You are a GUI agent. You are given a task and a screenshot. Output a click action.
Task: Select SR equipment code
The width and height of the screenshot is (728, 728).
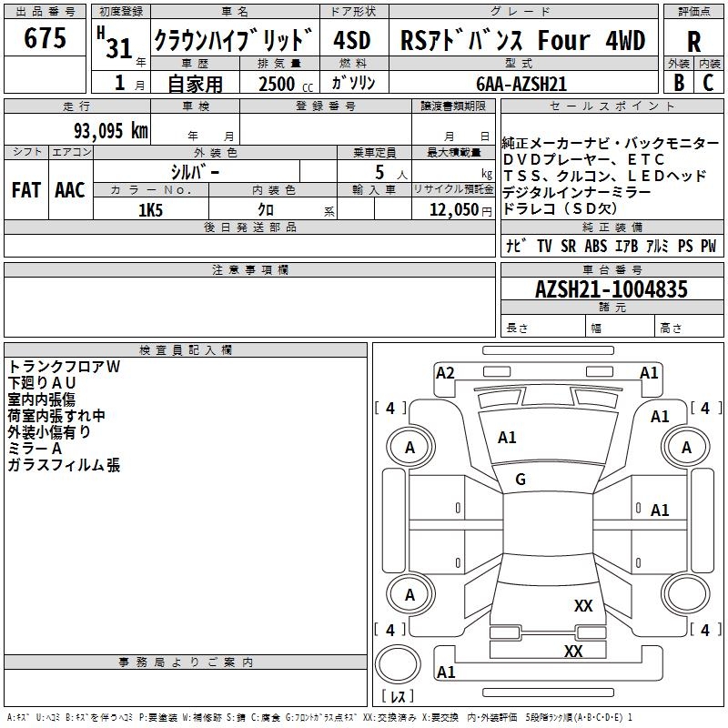coord(568,246)
